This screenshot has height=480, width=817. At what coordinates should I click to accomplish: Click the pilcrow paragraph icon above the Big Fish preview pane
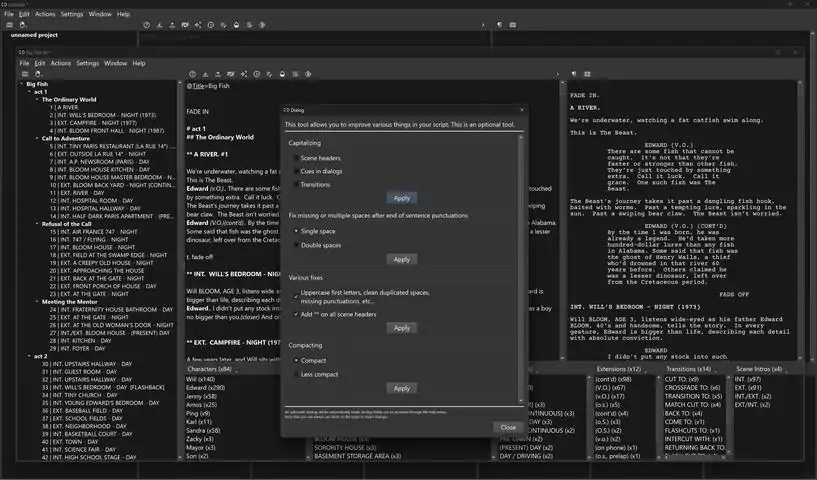(574, 75)
